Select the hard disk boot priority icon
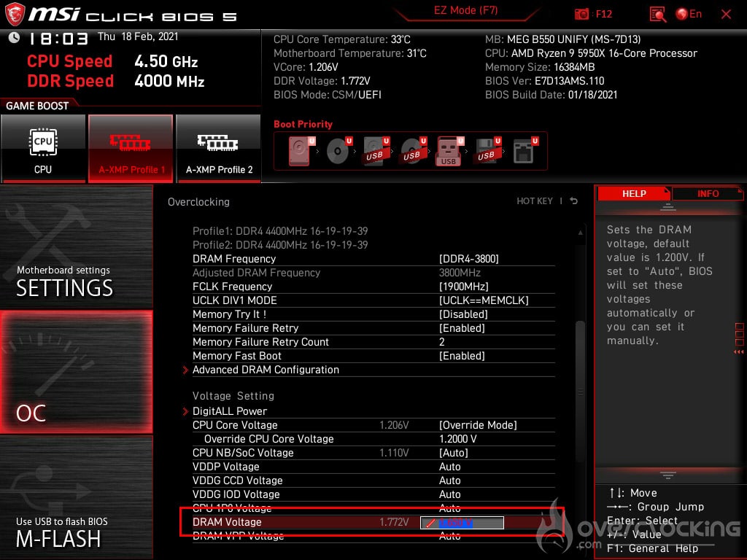 (x=301, y=151)
